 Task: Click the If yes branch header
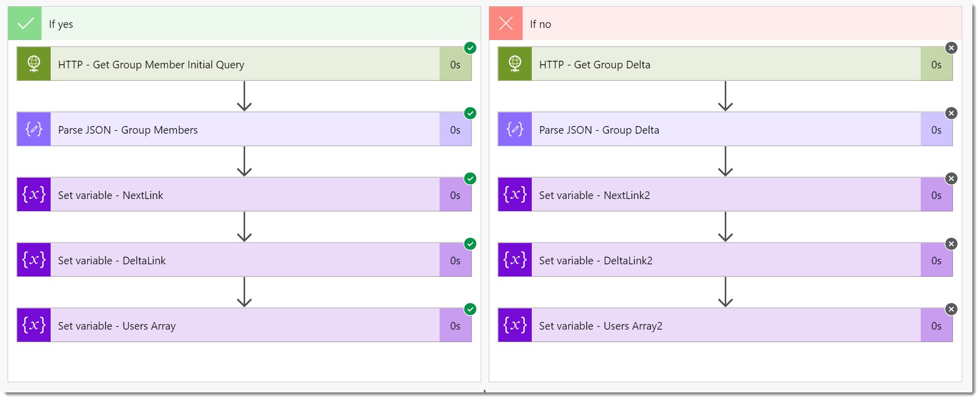(x=244, y=23)
